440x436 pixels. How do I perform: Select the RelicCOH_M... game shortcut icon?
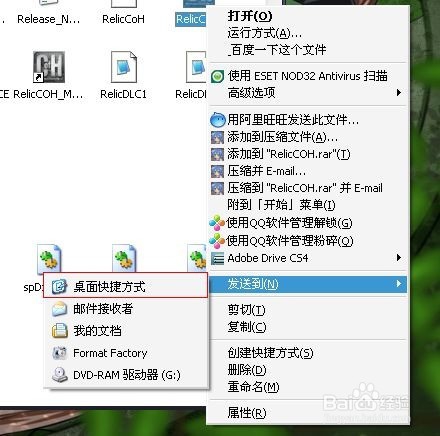click(49, 67)
